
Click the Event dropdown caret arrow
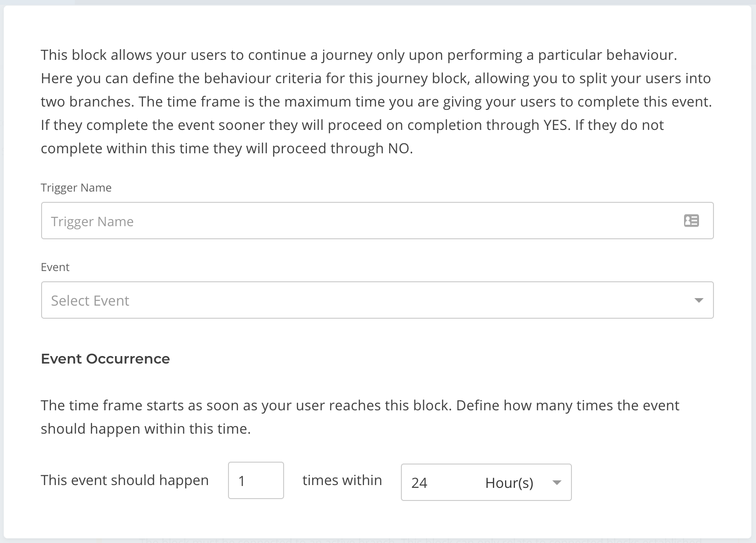click(x=699, y=300)
